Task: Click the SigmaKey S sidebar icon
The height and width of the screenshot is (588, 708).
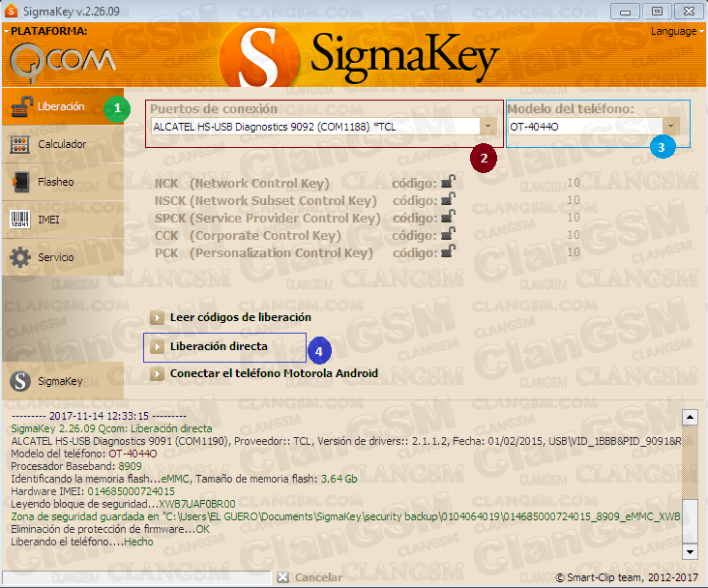Action: [20, 381]
